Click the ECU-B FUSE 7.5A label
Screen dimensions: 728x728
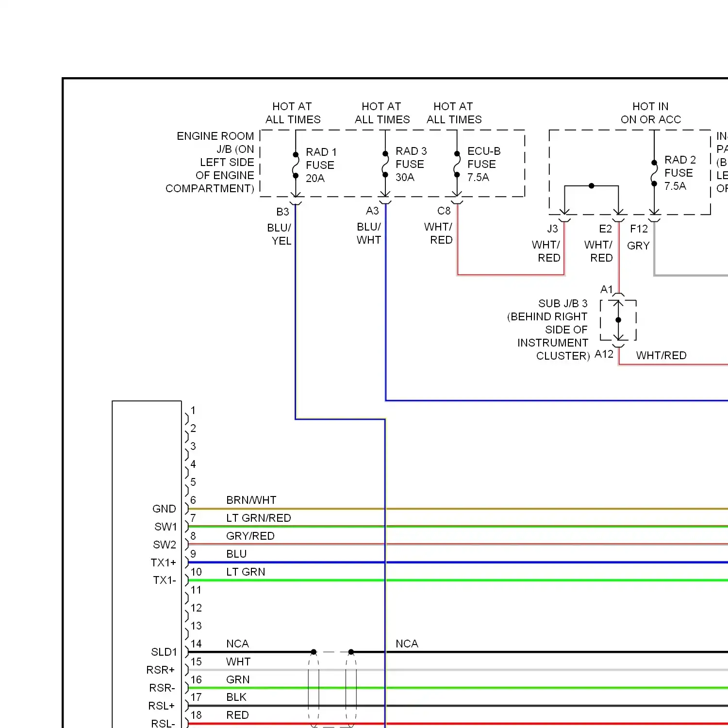pyautogui.click(x=483, y=164)
